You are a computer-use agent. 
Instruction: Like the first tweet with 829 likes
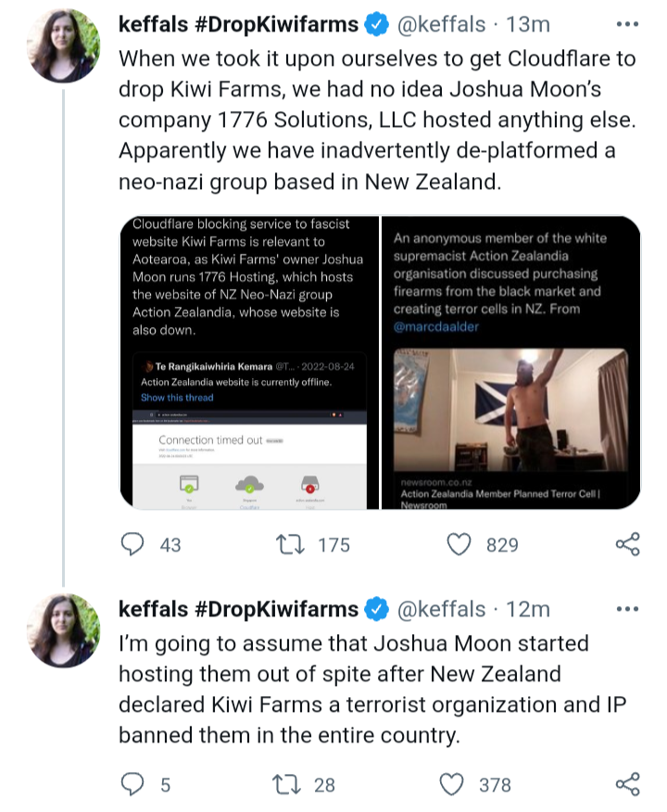pyautogui.click(x=459, y=544)
